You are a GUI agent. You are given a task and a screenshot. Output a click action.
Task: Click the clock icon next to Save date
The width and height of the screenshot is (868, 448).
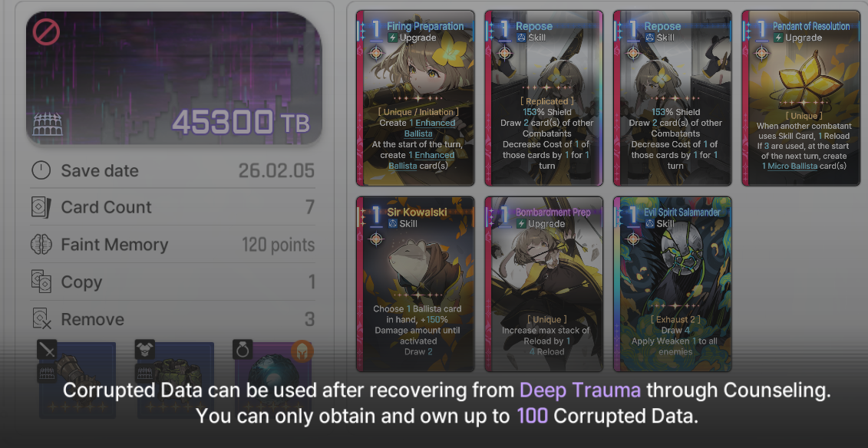[41, 170]
